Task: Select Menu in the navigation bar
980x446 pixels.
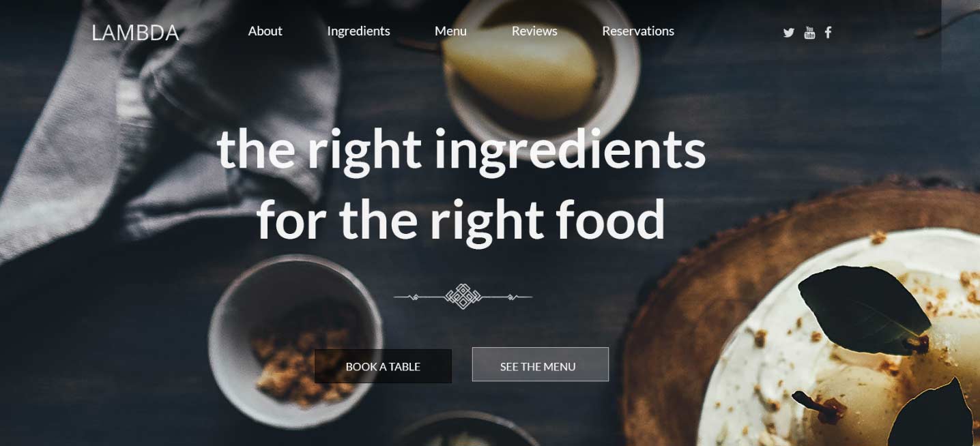Action: 450,31
